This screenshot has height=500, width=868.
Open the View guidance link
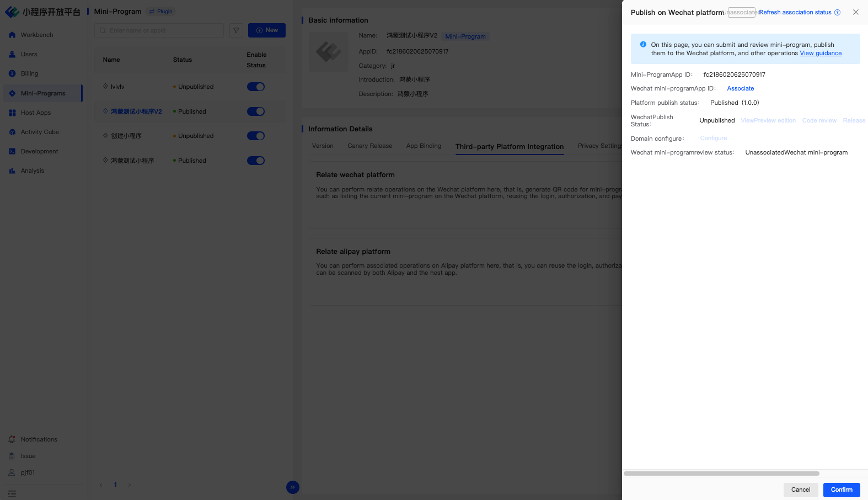821,53
